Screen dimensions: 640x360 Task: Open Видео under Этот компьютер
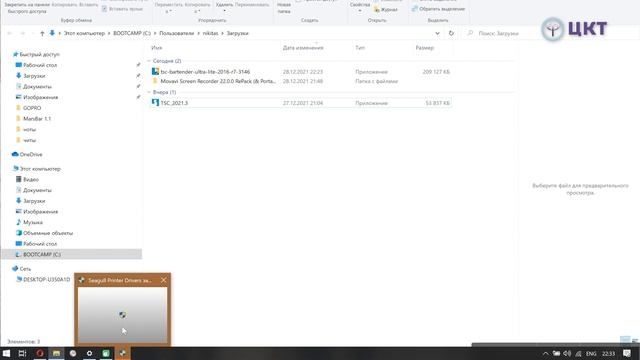tap(31, 180)
